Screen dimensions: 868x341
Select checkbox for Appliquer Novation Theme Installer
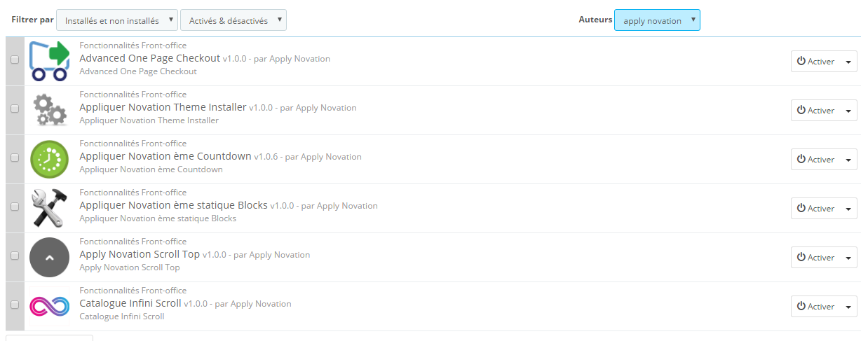pyautogui.click(x=15, y=109)
